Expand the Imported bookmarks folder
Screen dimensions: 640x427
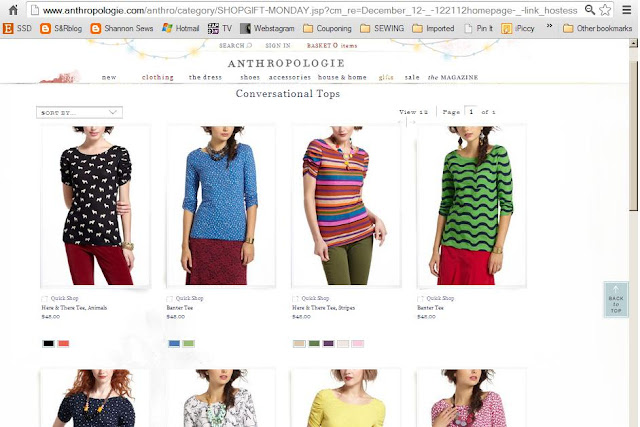433,28
